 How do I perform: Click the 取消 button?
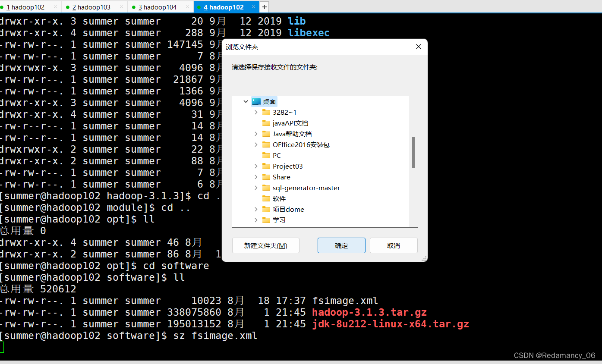394,245
